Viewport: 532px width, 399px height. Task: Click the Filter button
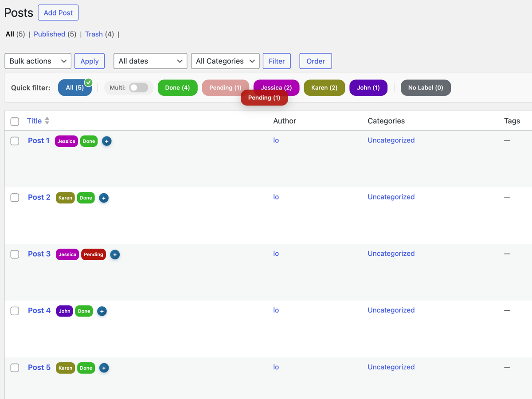(277, 61)
